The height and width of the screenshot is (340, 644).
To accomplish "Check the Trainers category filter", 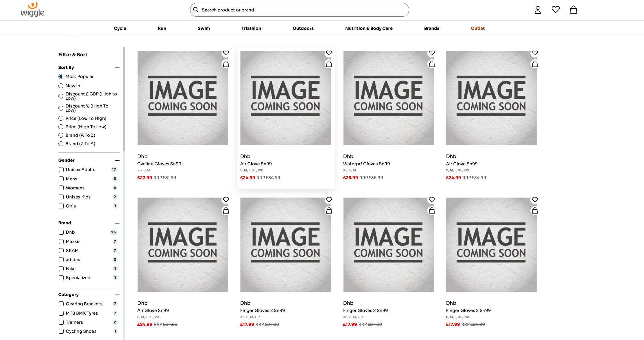I will pos(61,322).
